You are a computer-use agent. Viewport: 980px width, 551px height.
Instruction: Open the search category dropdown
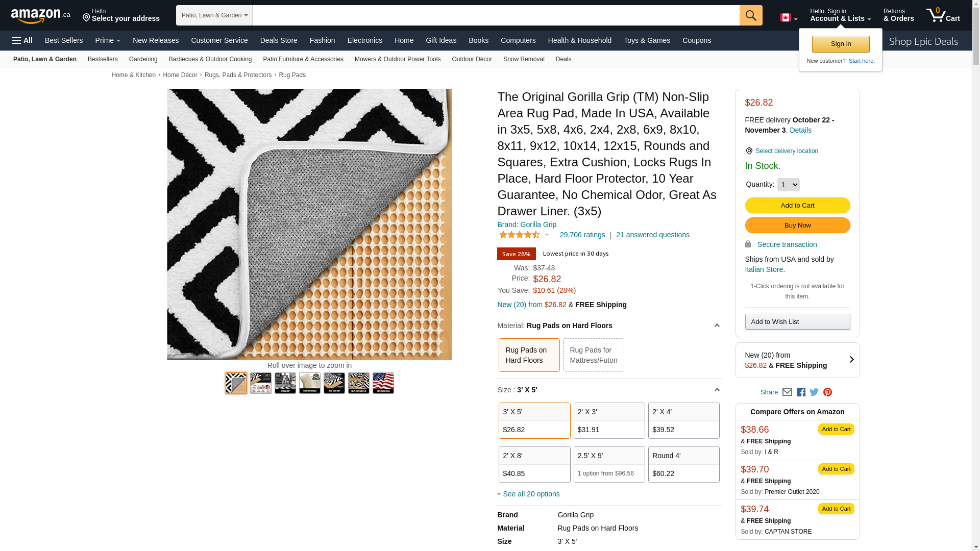(x=214, y=15)
